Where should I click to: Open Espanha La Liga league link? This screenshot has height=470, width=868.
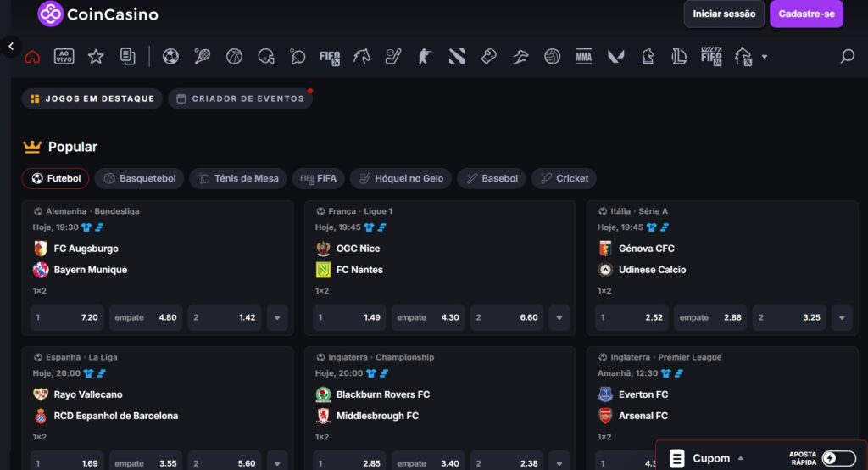81,357
